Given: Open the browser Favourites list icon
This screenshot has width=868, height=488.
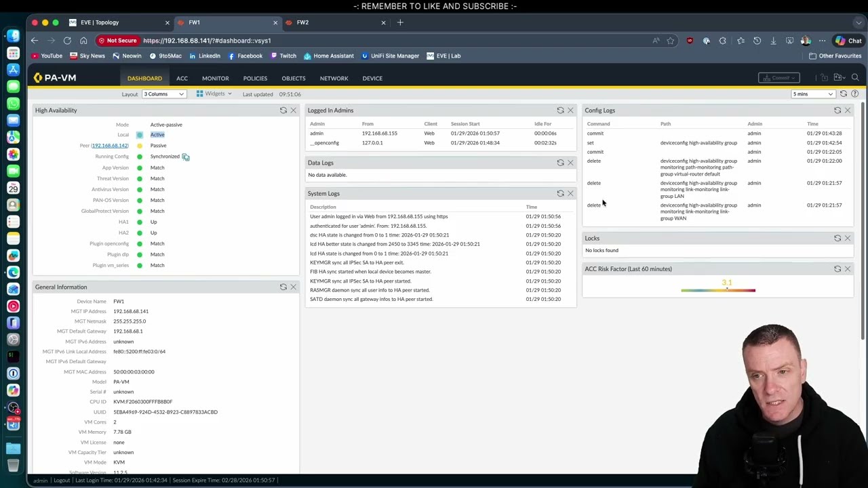Looking at the screenshot, I should 741,41.
